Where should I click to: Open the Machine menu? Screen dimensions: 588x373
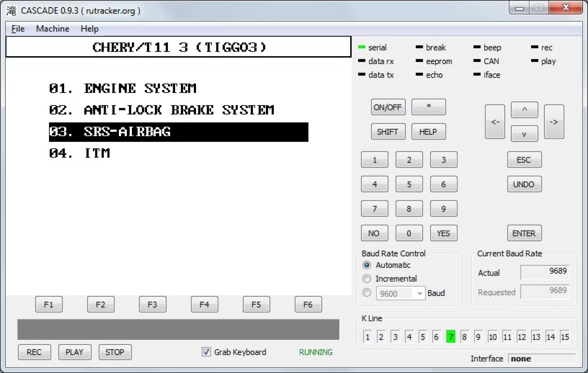point(53,28)
